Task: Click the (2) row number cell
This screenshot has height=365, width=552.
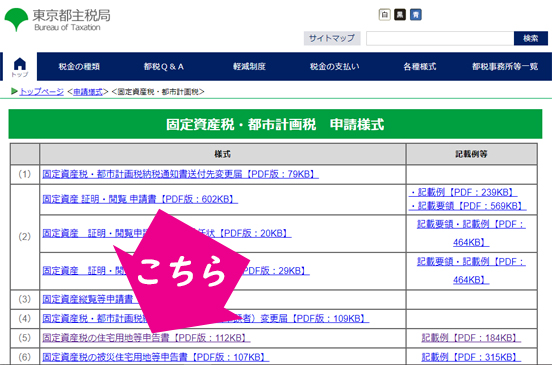Action: tap(25, 237)
